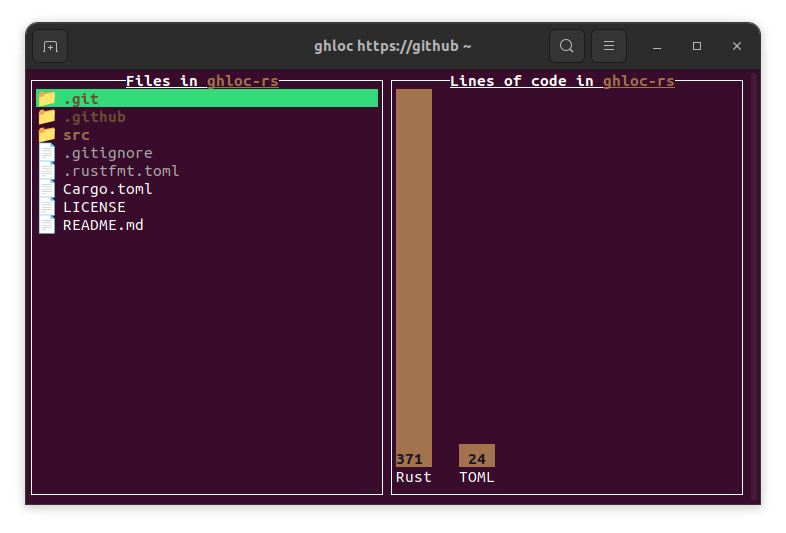786x533 pixels.
Task: Click the terminal window title text
Action: coord(392,46)
